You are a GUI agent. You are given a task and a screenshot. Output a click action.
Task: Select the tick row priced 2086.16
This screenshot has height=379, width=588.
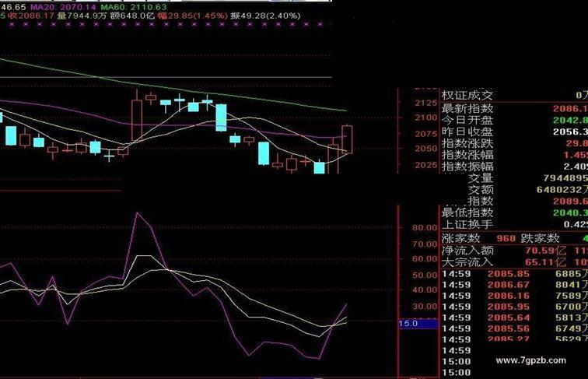[x=515, y=296]
